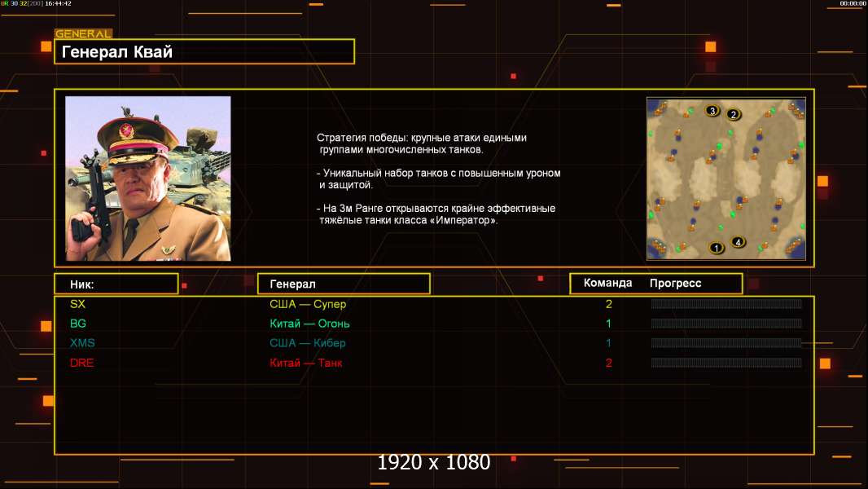Click the Генерал column header

(344, 284)
